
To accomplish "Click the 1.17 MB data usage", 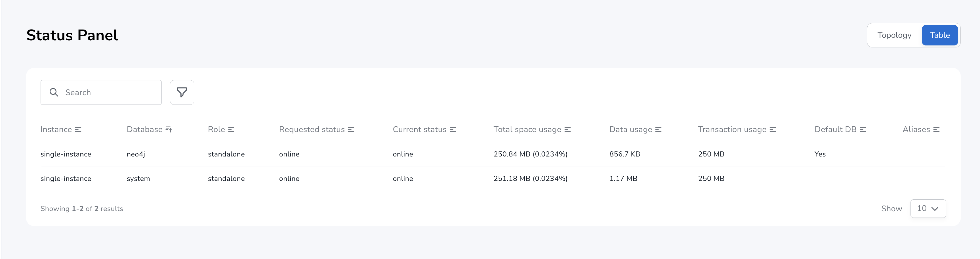I will pyautogui.click(x=623, y=178).
